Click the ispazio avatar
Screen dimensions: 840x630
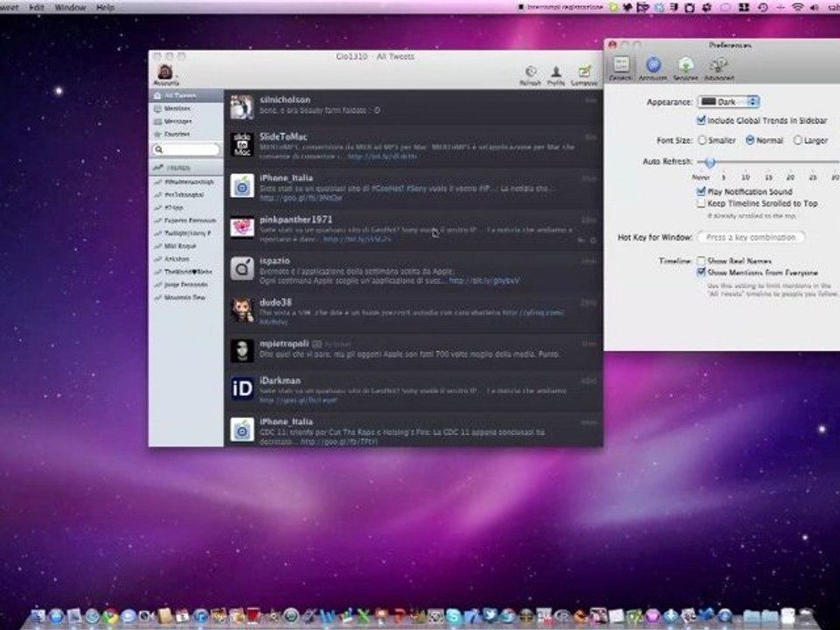point(242,269)
